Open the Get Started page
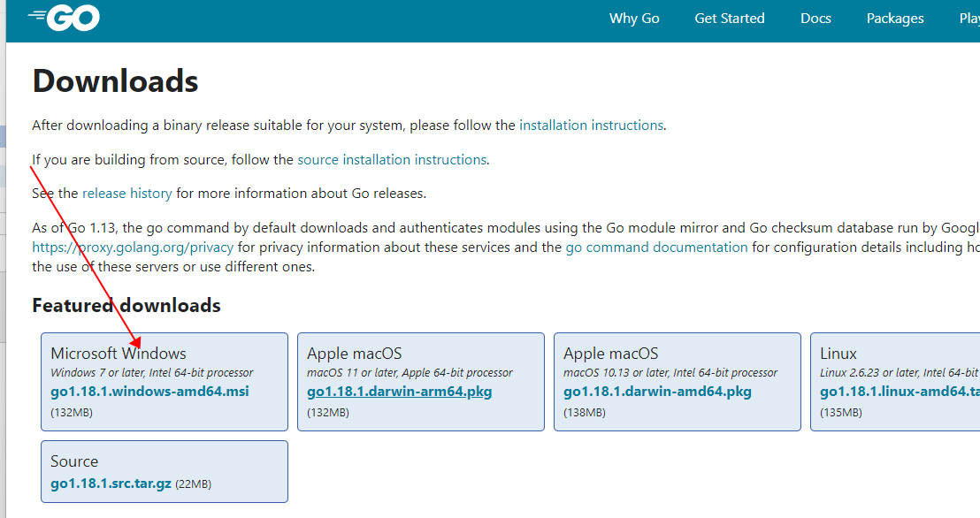Viewport: 980px width, 518px height. 730,19
